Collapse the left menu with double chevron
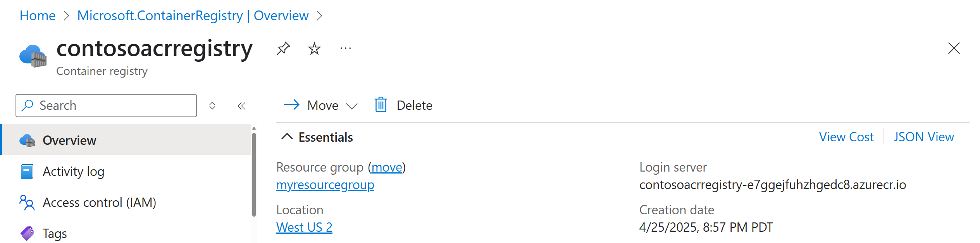Screen dimensions: 980x243 [241, 105]
